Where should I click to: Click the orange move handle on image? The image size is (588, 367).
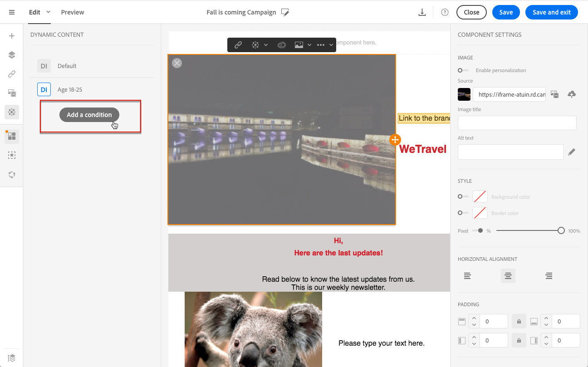(395, 140)
